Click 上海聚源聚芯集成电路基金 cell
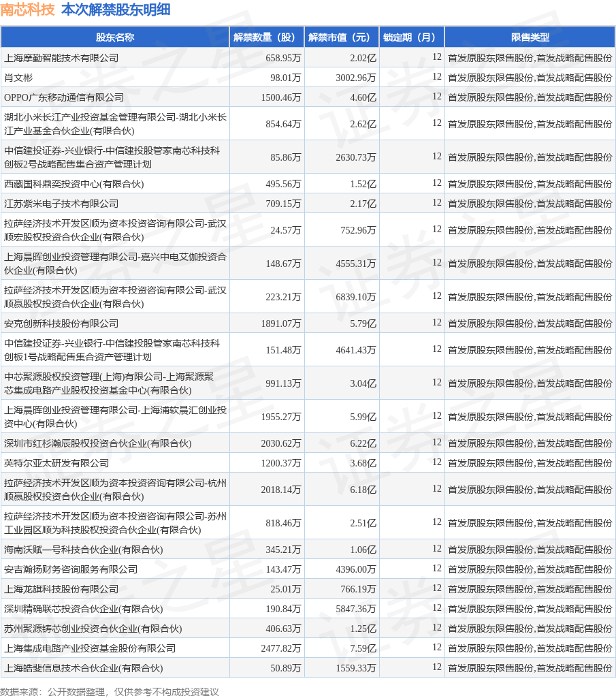This screenshot has height=698, width=616. pos(115,383)
